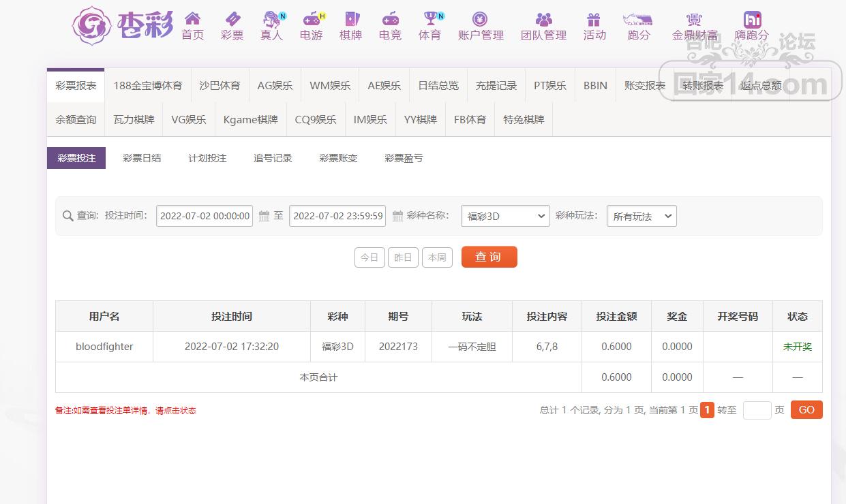Click the 首页 home icon
The height and width of the screenshot is (504, 846).
[192, 19]
